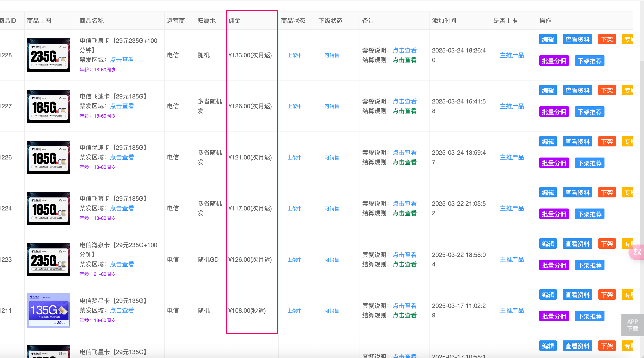Viewport: 644px width, 358px height.
Task: Open 套餐说明 link for 电信飞速卡
Action: 405,101
